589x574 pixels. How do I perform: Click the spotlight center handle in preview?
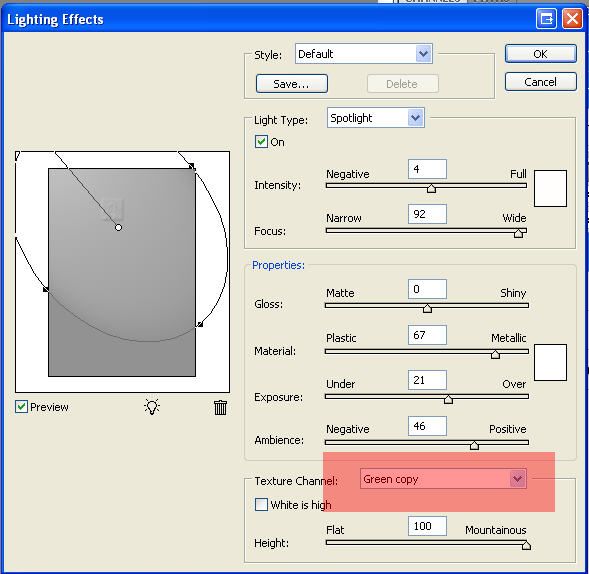click(x=118, y=227)
